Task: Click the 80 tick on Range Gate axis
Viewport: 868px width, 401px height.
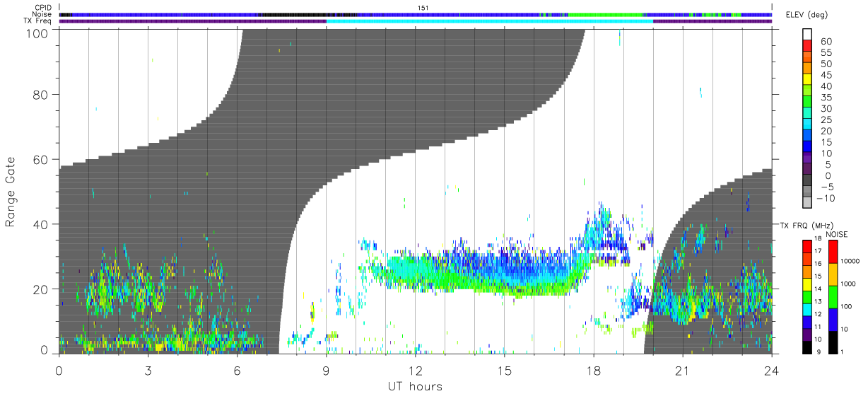Action: point(40,94)
